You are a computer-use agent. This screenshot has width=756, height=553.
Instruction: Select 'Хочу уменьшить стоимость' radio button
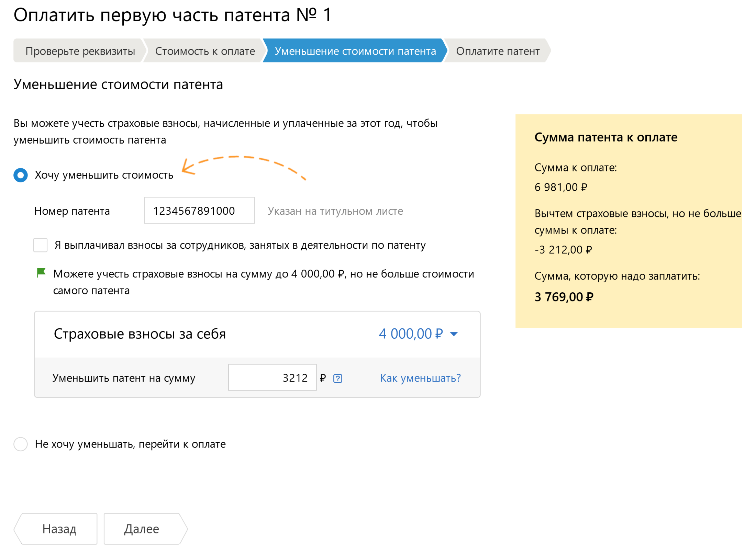[x=21, y=175]
